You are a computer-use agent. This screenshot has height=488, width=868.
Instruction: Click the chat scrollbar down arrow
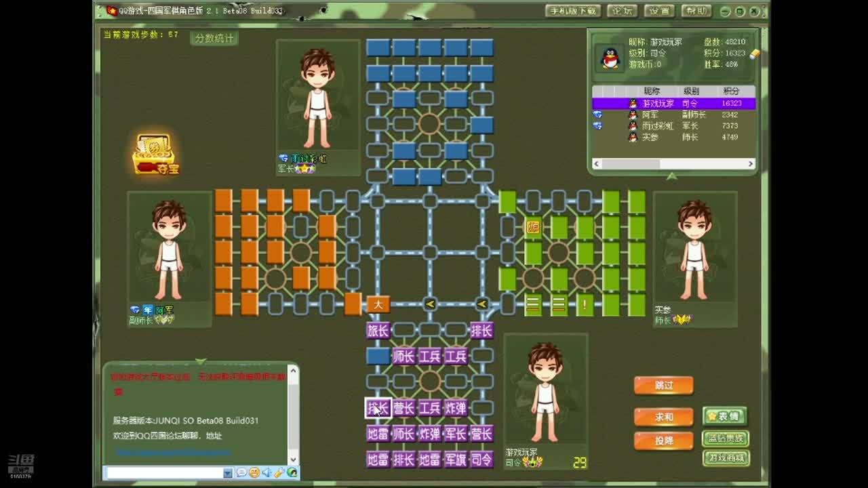tap(293, 460)
